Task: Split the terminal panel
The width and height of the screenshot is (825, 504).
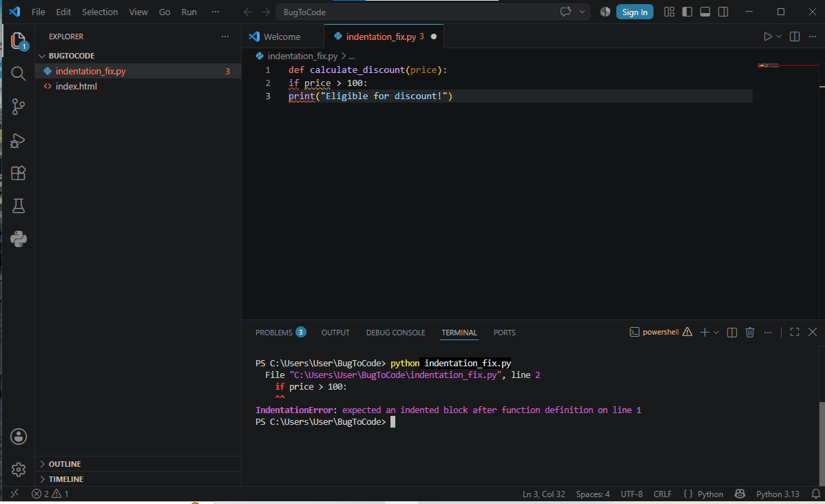Action: point(732,333)
